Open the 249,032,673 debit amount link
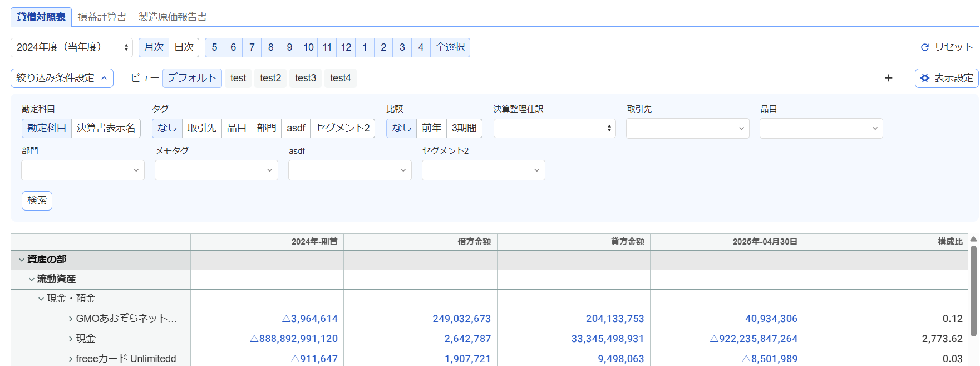The height and width of the screenshot is (366, 980). tap(462, 319)
